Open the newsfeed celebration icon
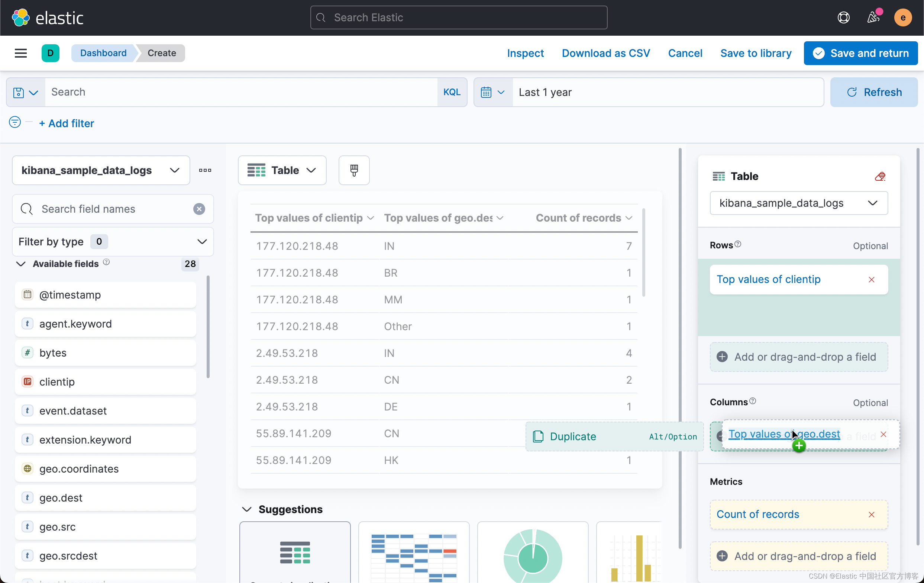This screenshot has height=583, width=924. 873,17
